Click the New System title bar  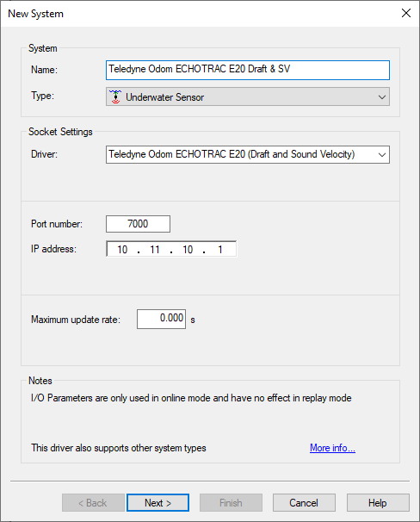(x=200, y=13)
